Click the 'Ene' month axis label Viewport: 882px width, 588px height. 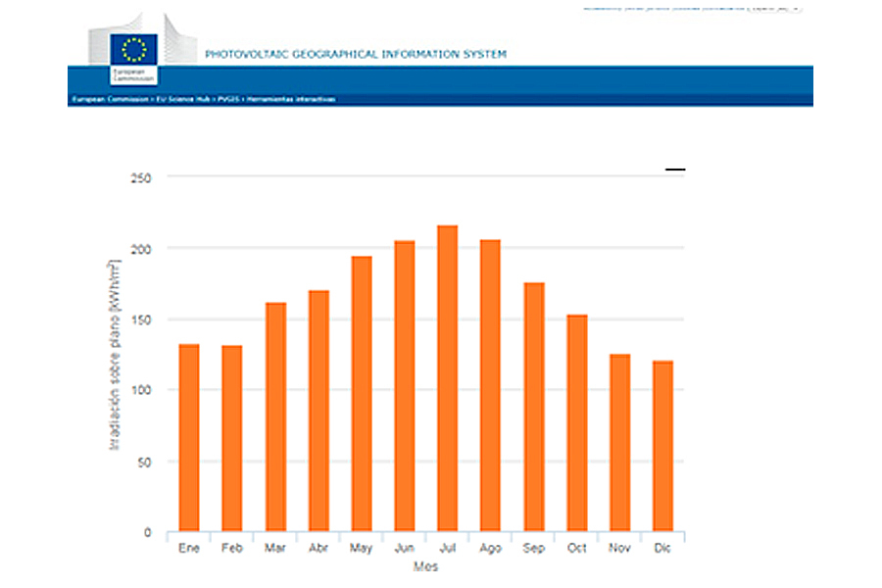pyautogui.click(x=189, y=548)
